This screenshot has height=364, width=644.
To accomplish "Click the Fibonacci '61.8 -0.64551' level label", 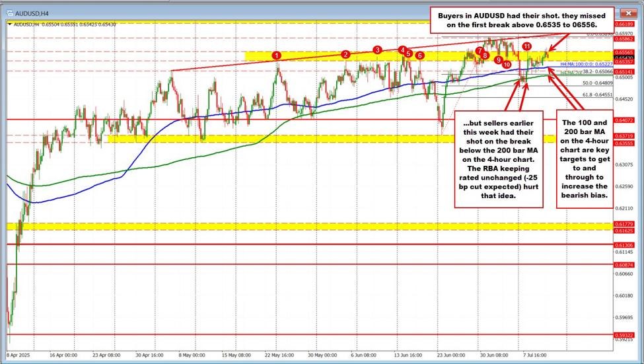I will coord(598,94).
